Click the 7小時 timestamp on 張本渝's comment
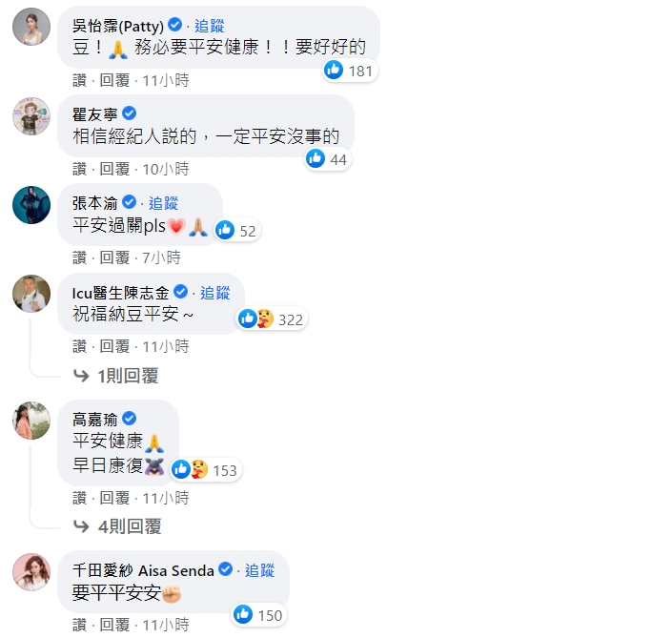 click(161, 257)
